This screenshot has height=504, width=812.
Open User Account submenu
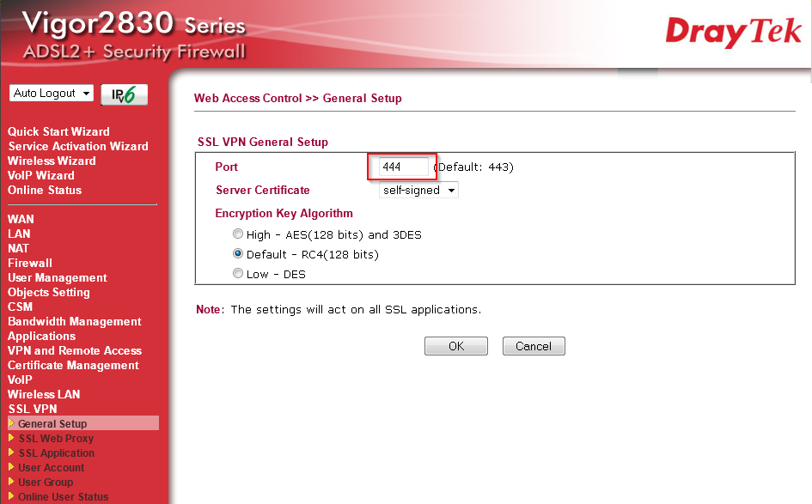point(52,467)
